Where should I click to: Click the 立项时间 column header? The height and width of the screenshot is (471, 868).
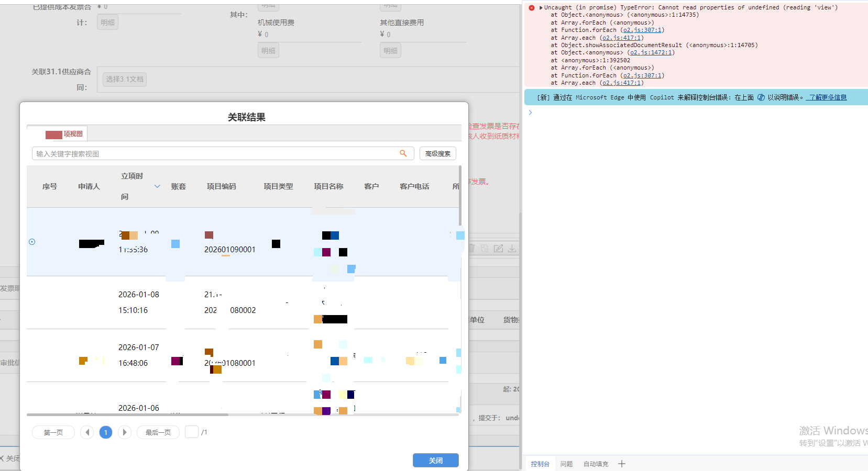[x=132, y=186]
